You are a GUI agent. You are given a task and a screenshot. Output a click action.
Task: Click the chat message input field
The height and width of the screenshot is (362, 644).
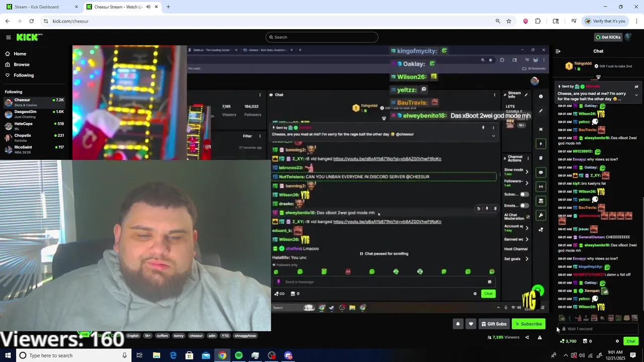pos(599,329)
